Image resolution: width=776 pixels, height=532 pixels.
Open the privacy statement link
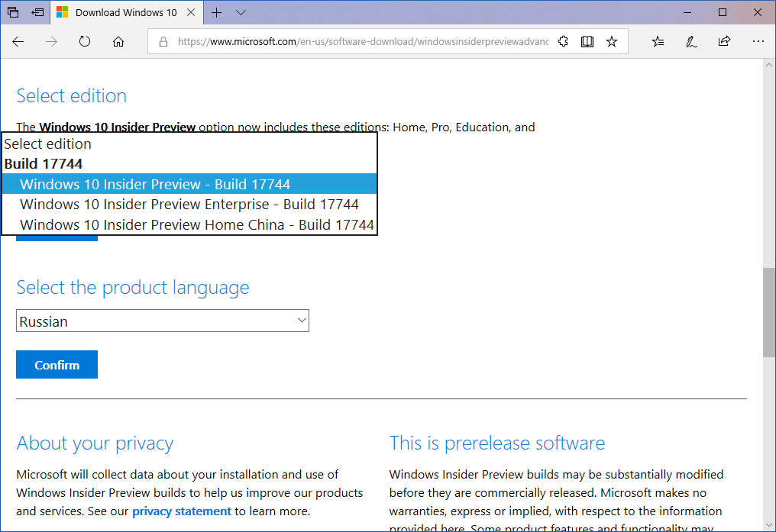click(181, 511)
